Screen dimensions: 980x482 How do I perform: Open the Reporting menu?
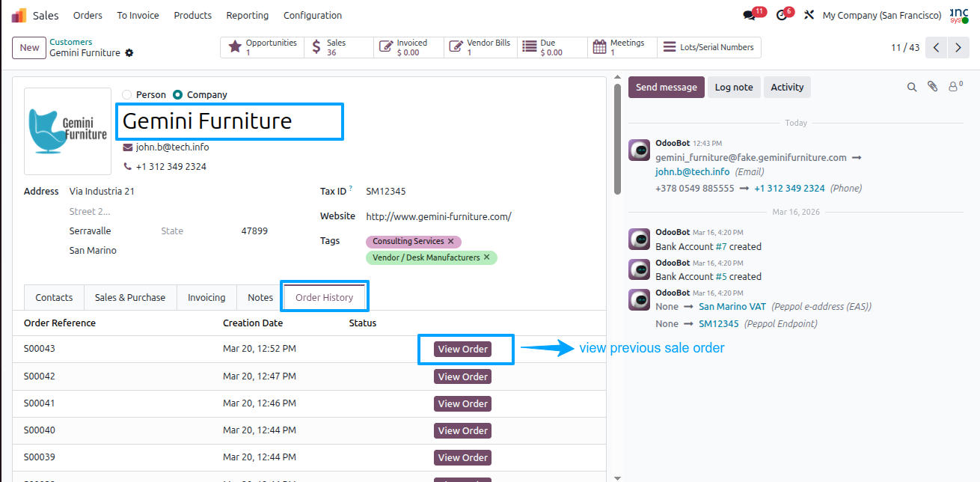(x=248, y=15)
